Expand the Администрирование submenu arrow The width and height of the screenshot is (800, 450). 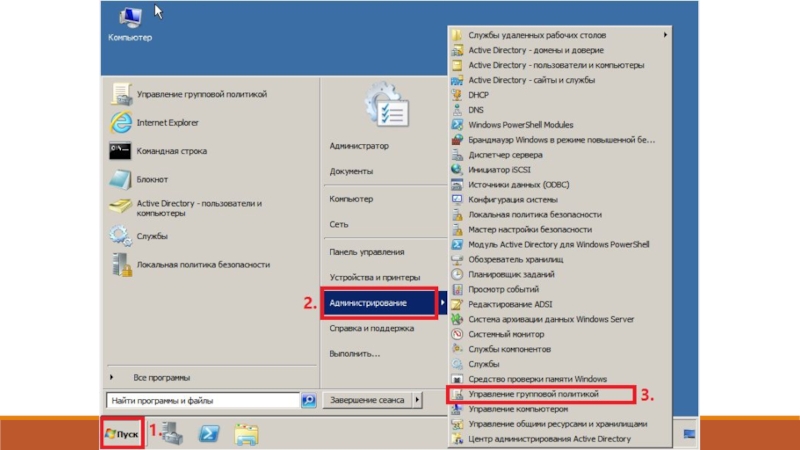pyautogui.click(x=442, y=303)
